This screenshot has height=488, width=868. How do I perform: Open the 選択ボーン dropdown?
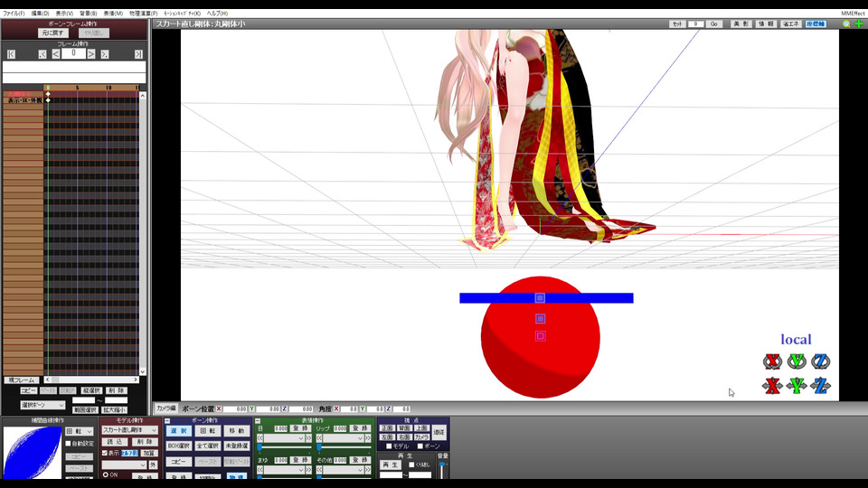[x=42, y=405]
